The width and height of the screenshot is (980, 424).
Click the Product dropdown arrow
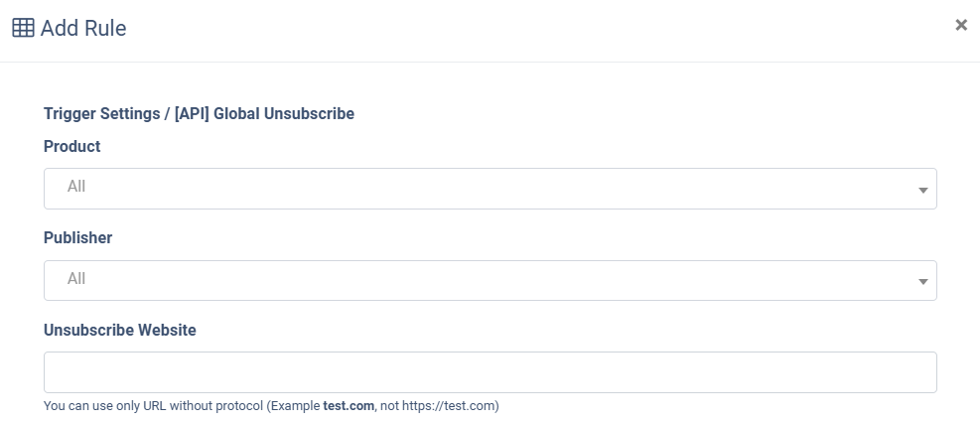tap(922, 190)
